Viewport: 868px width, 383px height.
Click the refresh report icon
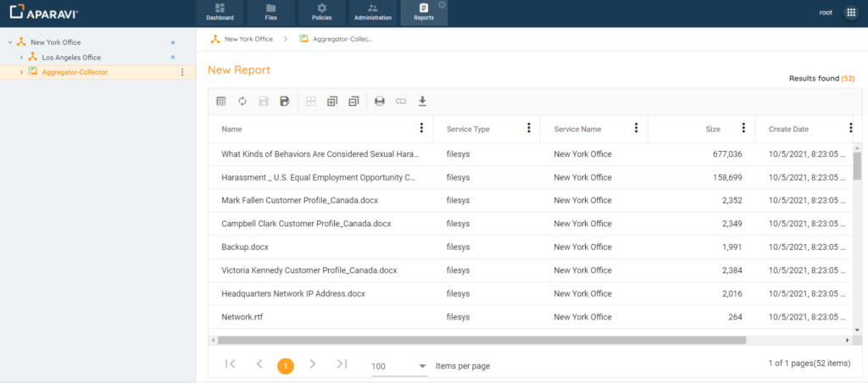click(x=242, y=102)
